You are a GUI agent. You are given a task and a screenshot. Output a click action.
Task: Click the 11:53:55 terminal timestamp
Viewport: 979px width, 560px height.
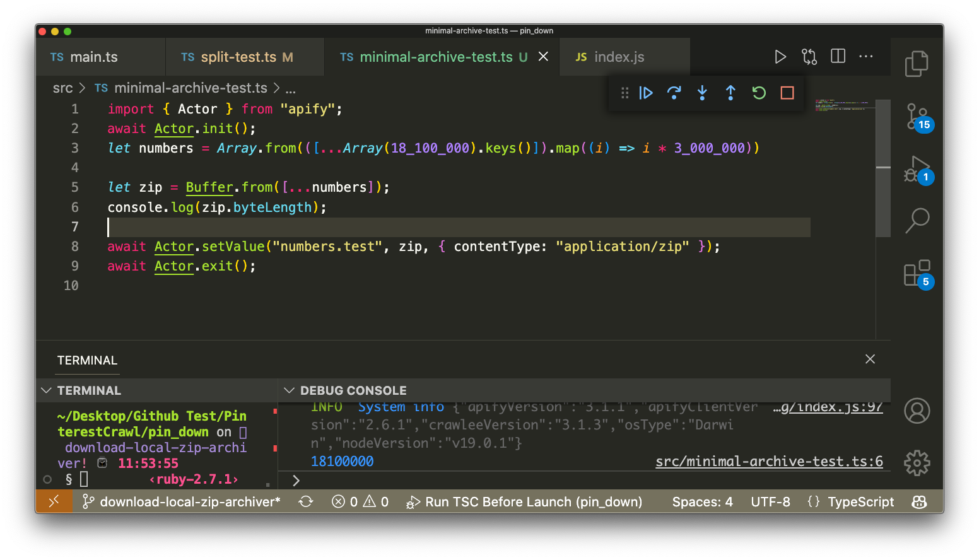click(x=148, y=464)
